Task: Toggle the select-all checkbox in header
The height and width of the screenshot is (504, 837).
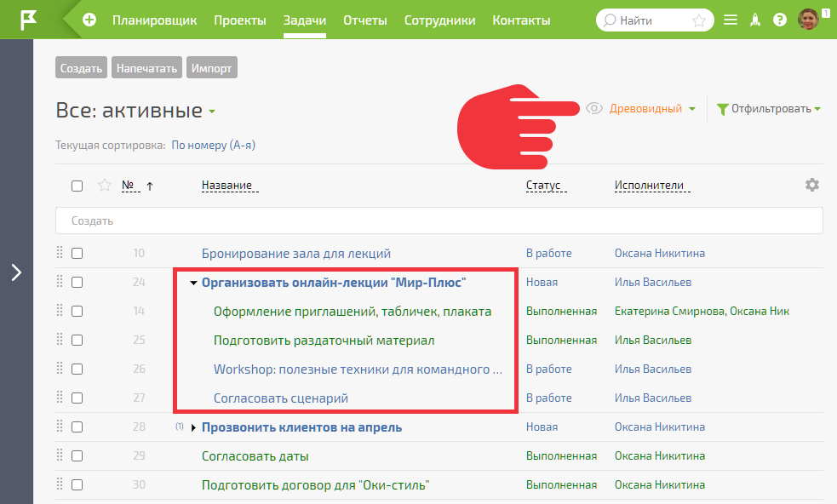Action: pyautogui.click(x=77, y=186)
